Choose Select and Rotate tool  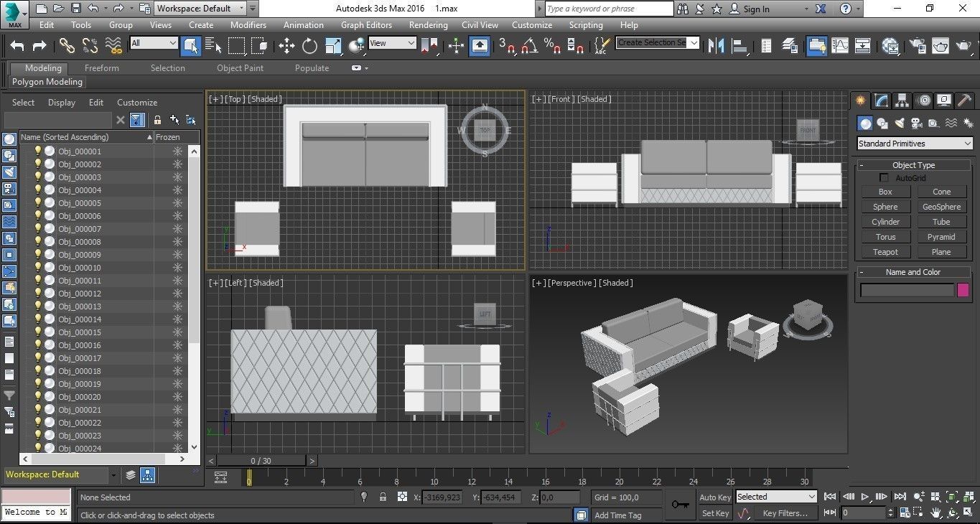(309, 45)
